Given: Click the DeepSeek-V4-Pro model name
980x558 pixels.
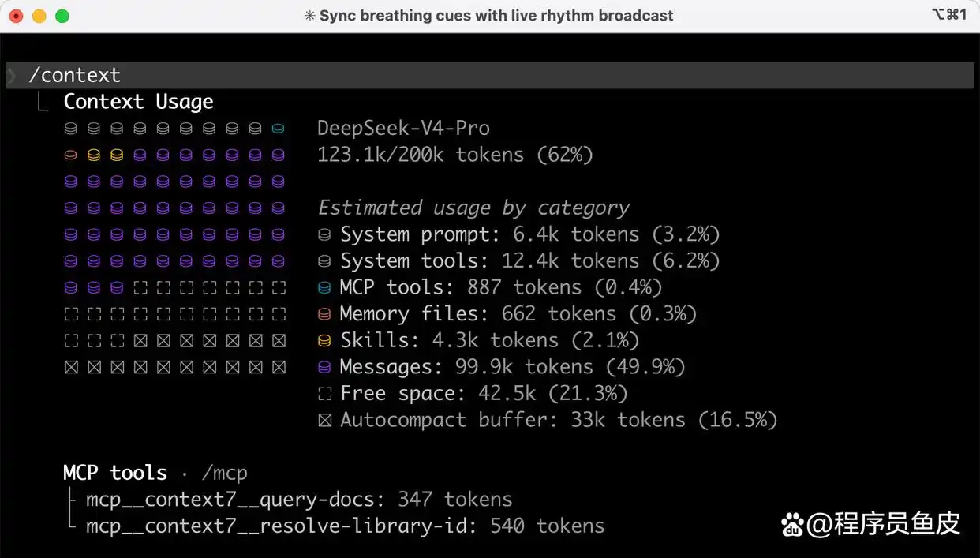Looking at the screenshot, I should tap(403, 129).
